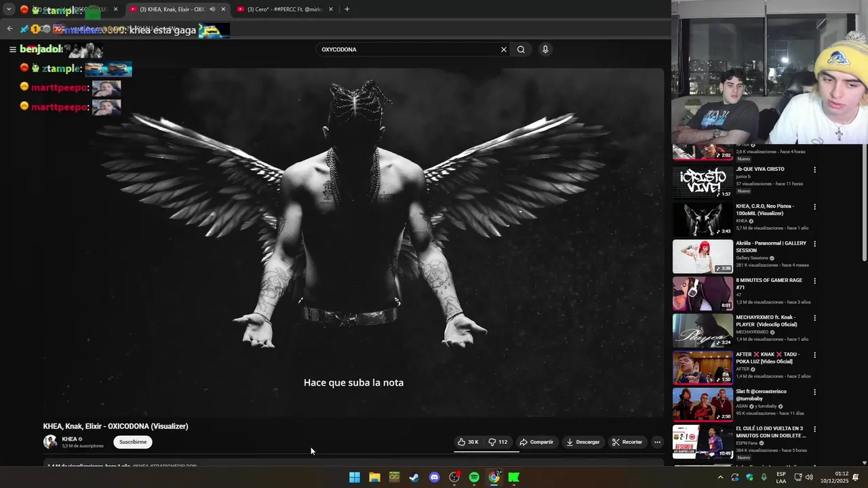
Task: Show hidden system tray icons
Action: [720, 477]
